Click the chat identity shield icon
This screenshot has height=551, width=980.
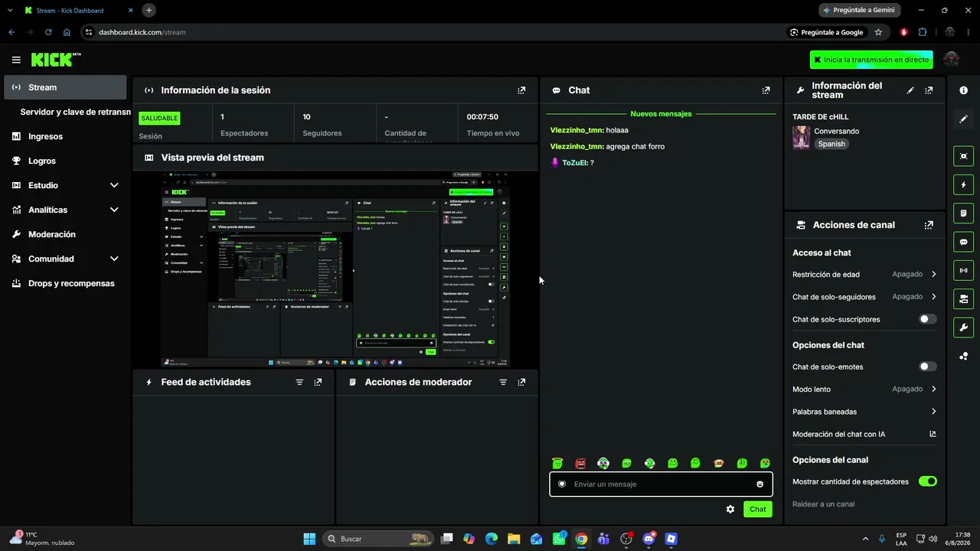pyautogui.click(x=562, y=484)
